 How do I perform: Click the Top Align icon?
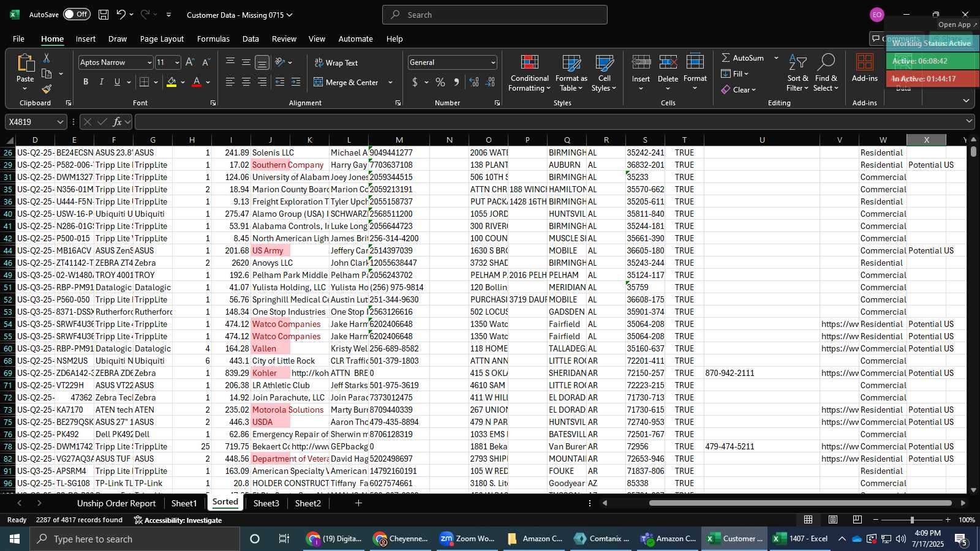230,62
